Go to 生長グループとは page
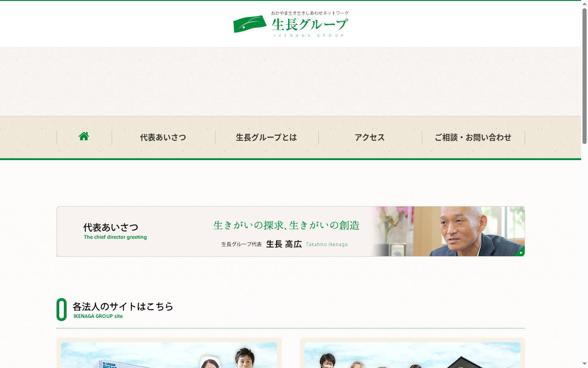Viewport: 588px width, 368px height. 266,137
